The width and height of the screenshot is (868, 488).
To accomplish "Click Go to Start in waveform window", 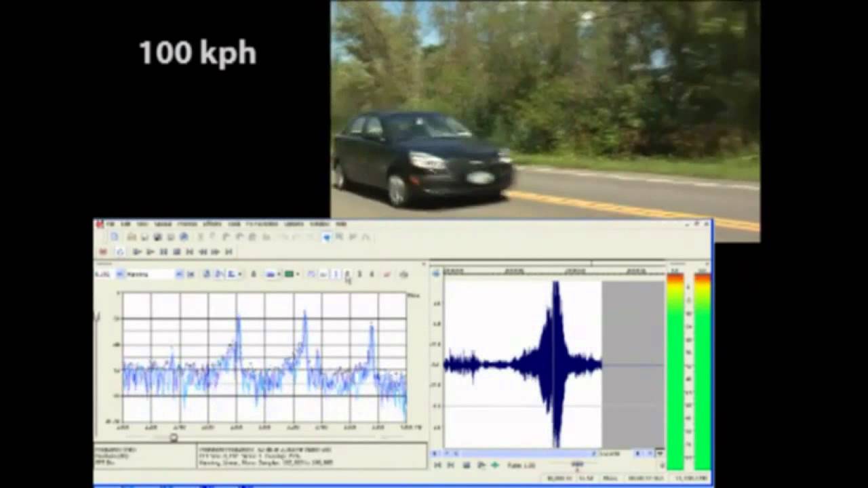I will [437, 465].
